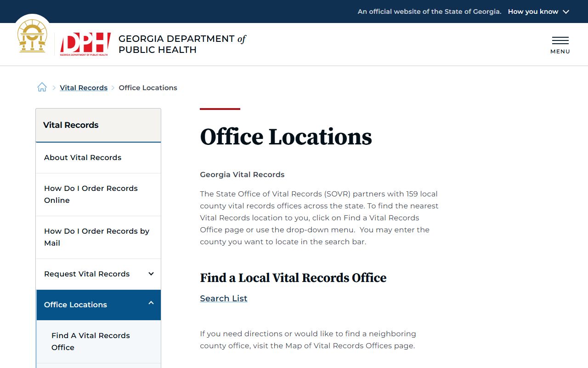The image size is (588, 368).
Task: Click the Georgia state seal logo
Action: pos(32,36)
